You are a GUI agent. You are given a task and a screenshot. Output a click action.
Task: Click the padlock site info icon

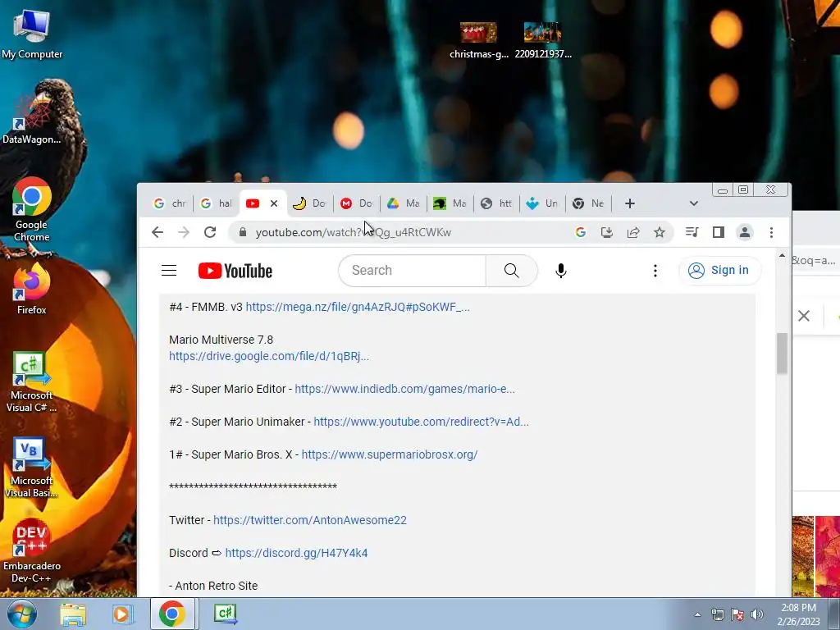click(243, 232)
